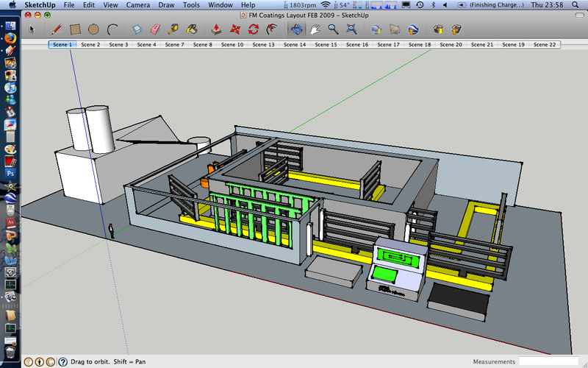Choose the Tape Measure tool

pyautogui.click(x=173, y=29)
